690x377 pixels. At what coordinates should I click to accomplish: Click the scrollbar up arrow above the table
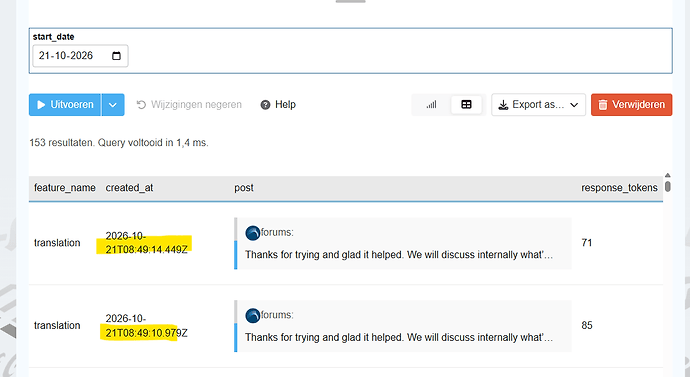(x=668, y=175)
